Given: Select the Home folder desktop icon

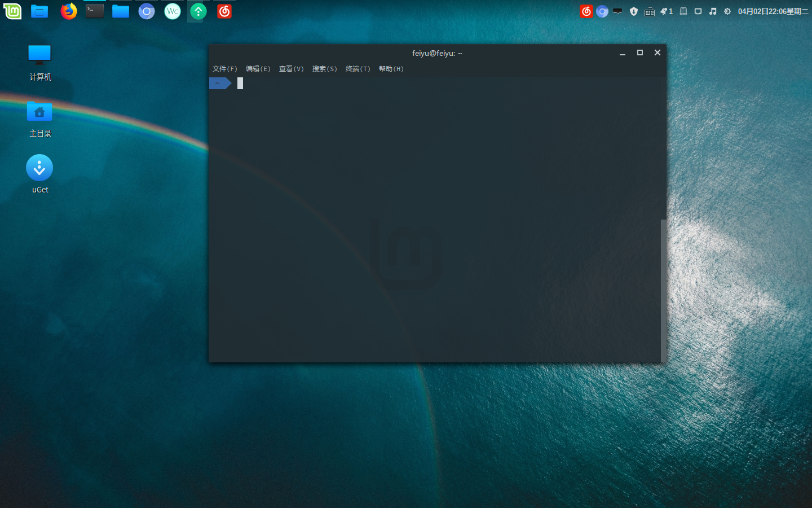Looking at the screenshot, I should pyautogui.click(x=40, y=120).
